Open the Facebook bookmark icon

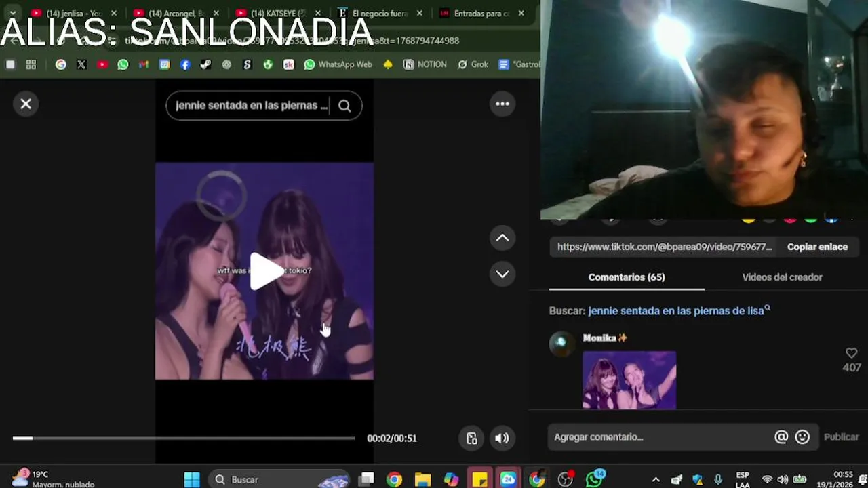coord(185,64)
